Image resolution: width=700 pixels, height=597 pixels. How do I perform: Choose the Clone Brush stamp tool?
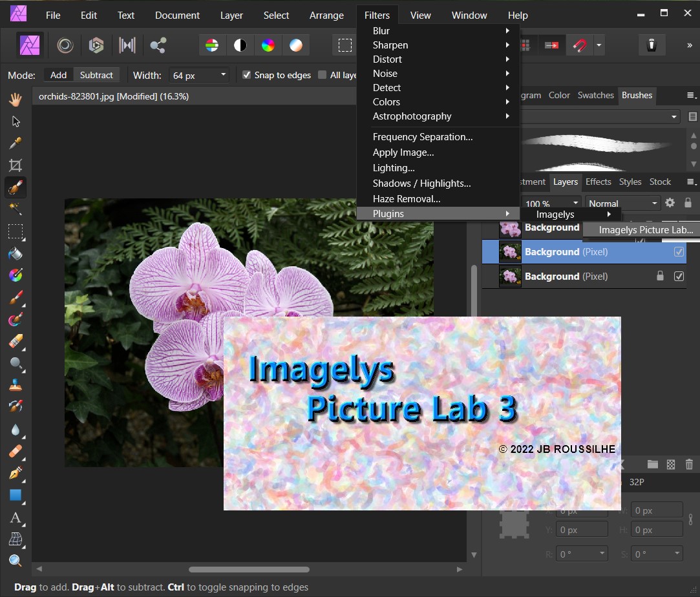(x=15, y=385)
